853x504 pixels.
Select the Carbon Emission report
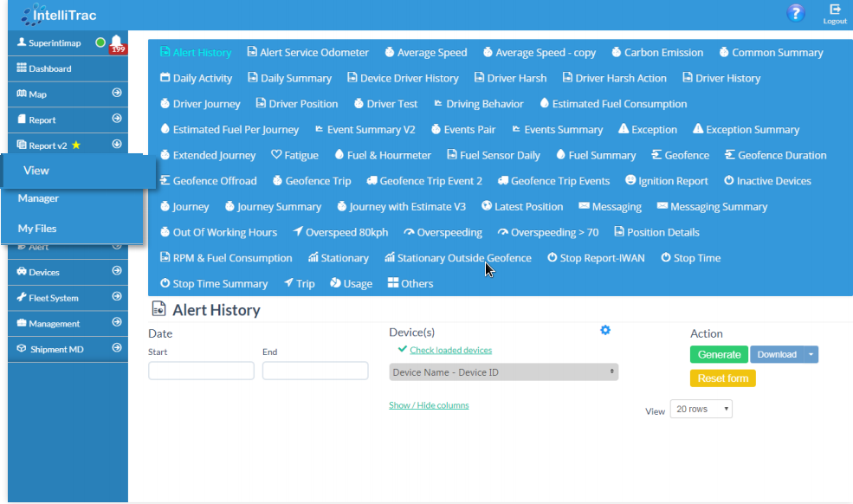pos(656,52)
